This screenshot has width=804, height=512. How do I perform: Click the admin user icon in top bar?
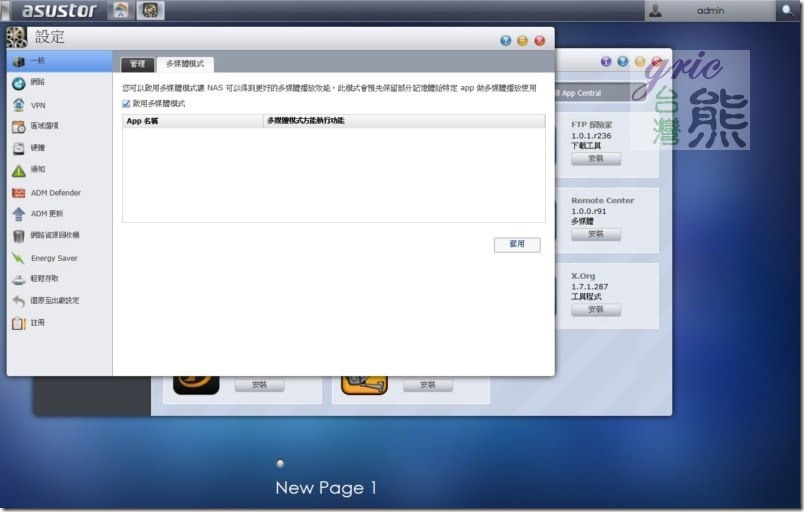tap(655, 10)
